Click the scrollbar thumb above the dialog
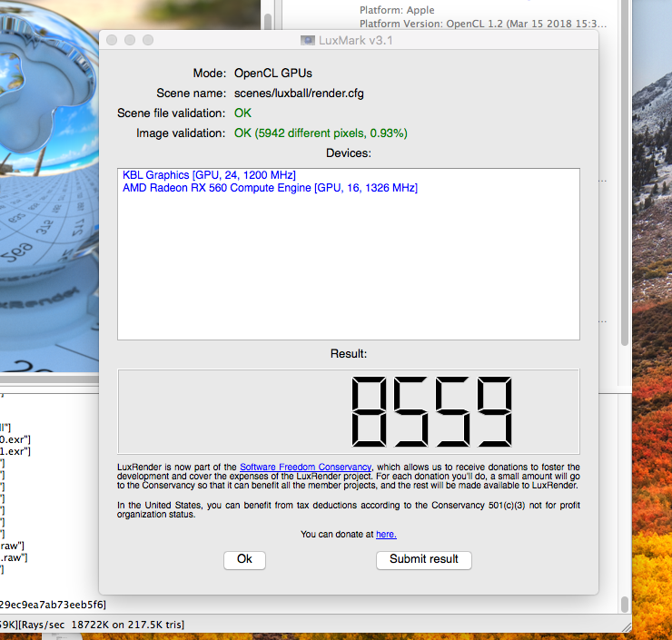This screenshot has height=640, width=672. pyautogui.click(x=268, y=21)
